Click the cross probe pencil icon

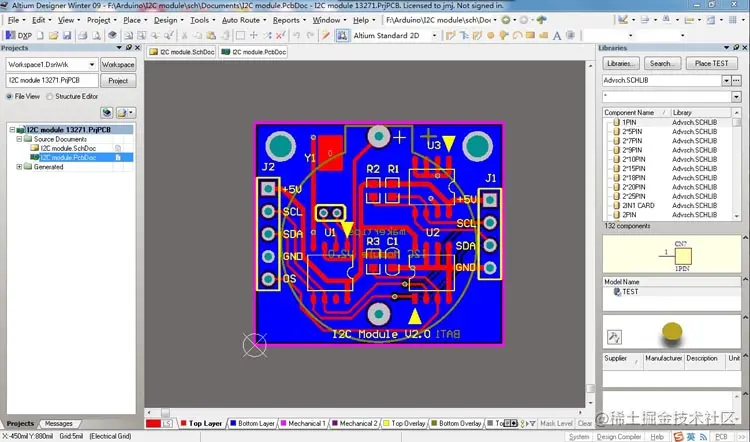[x=326, y=35]
